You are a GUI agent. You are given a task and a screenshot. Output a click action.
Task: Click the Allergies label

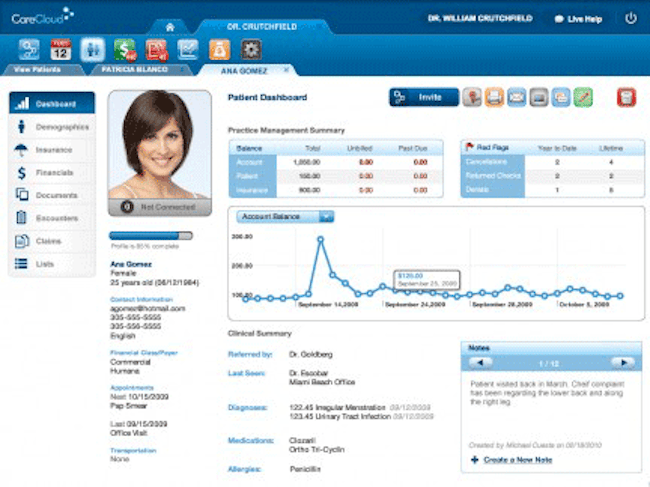pyautogui.click(x=244, y=469)
